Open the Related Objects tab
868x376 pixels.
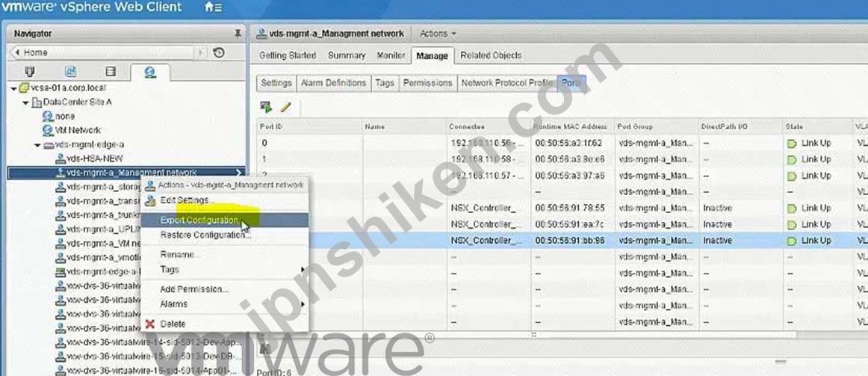(491, 55)
